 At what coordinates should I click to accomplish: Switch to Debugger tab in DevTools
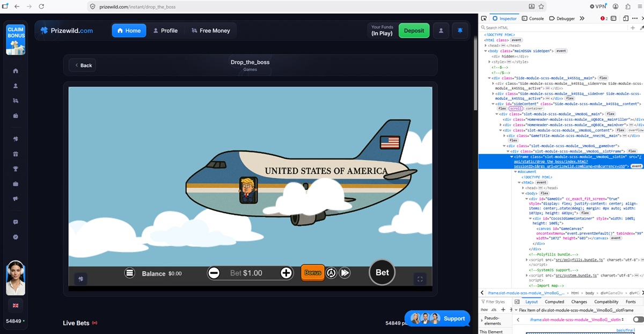click(562, 18)
